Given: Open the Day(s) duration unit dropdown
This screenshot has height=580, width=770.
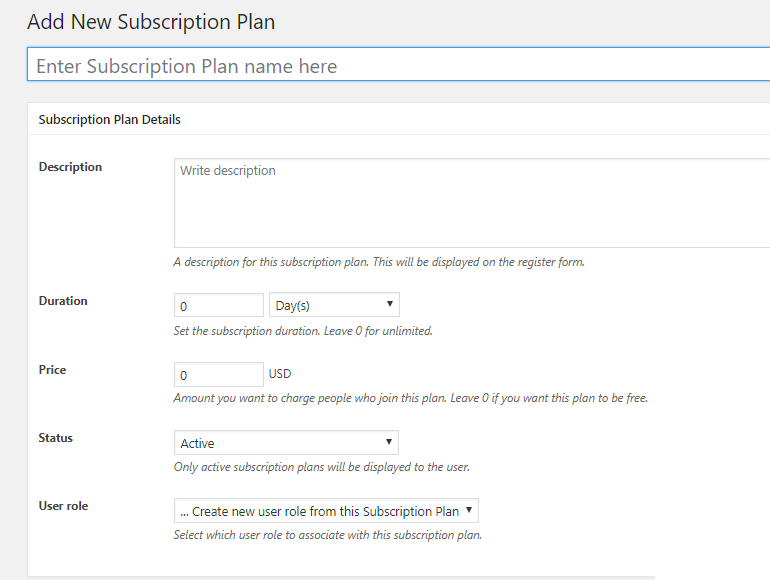Looking at the screenshot, I should point(334,305).
